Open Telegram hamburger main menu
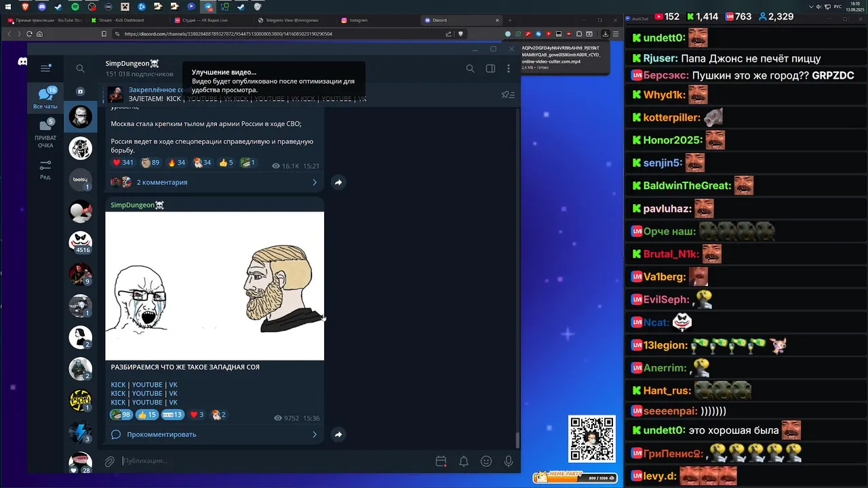Image resolution: width=868 pixels, height=488 pixels. [x=45, y=68]
